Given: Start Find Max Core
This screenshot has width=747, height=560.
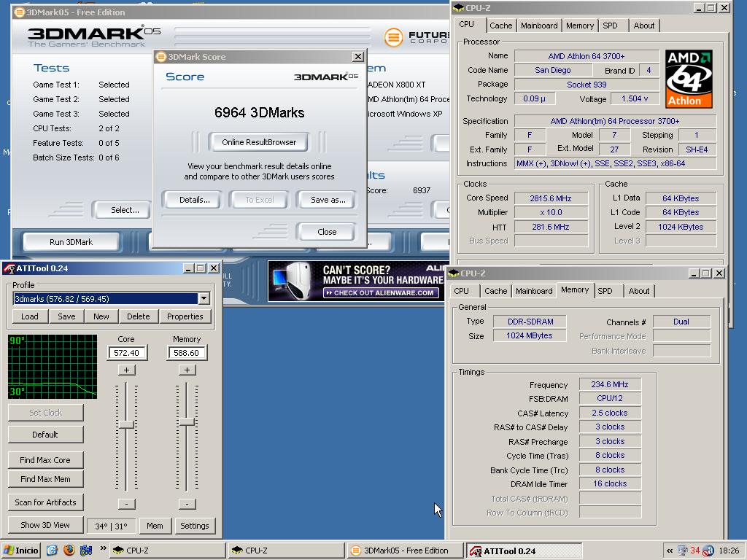Looking at the screenshot, I should click(x=45, y=460).
